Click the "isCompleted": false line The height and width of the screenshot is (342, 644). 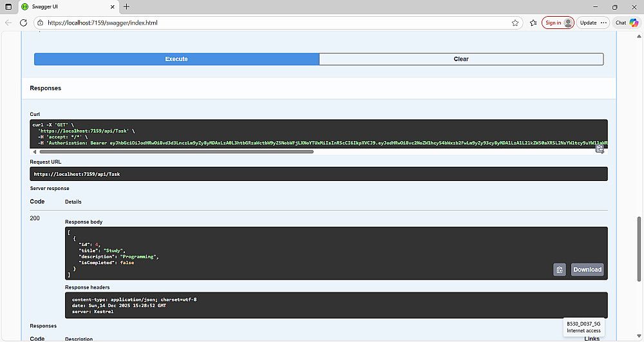pos(106,263)
